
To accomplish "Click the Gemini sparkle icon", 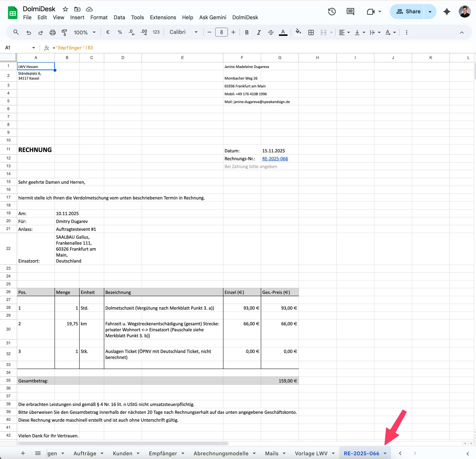I will coord(447,11).
